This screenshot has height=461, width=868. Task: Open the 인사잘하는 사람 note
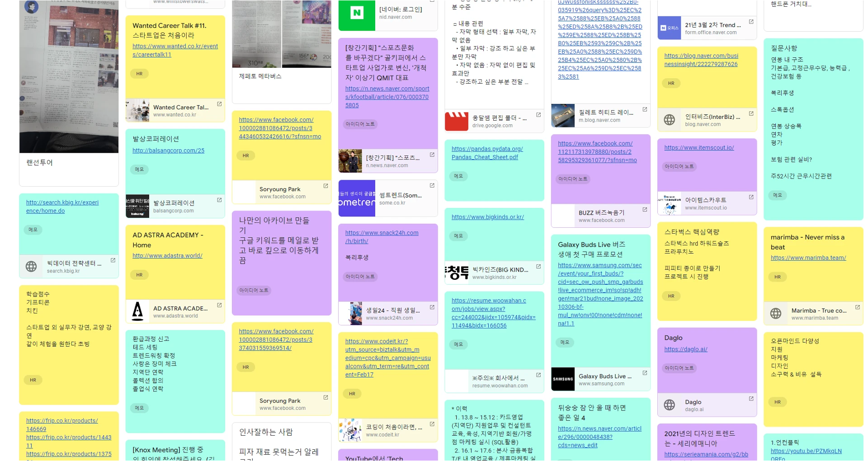[x=282, y=442]
